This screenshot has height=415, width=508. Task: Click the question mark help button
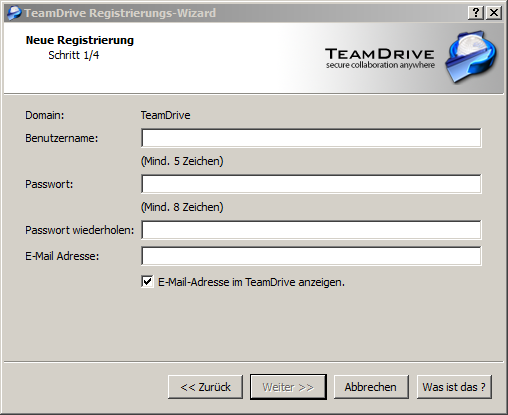click(x=476, y=13)
